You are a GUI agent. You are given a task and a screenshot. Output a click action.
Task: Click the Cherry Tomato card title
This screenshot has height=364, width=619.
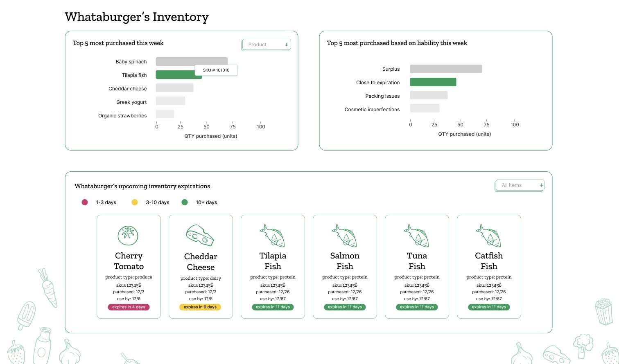tap(129, 261)
